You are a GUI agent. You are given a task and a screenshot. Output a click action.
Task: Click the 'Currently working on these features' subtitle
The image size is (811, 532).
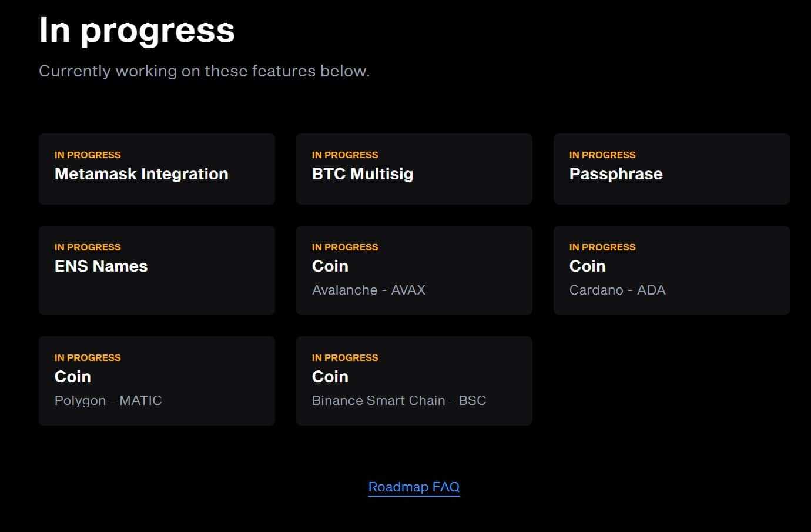point(204,71)
